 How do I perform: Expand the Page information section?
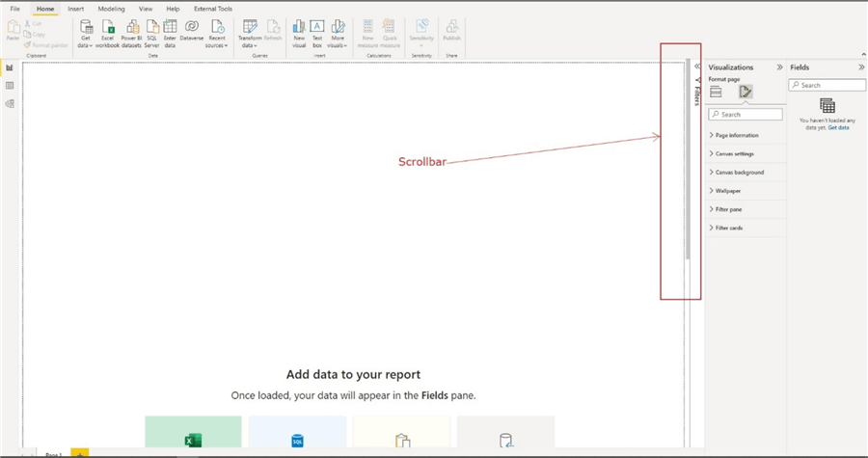point(746,136)
